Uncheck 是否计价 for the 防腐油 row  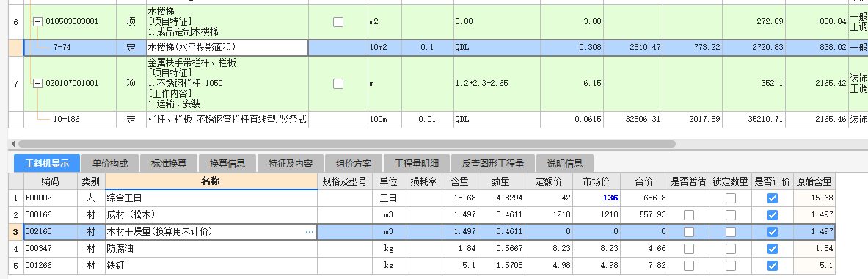click(773, 249)
